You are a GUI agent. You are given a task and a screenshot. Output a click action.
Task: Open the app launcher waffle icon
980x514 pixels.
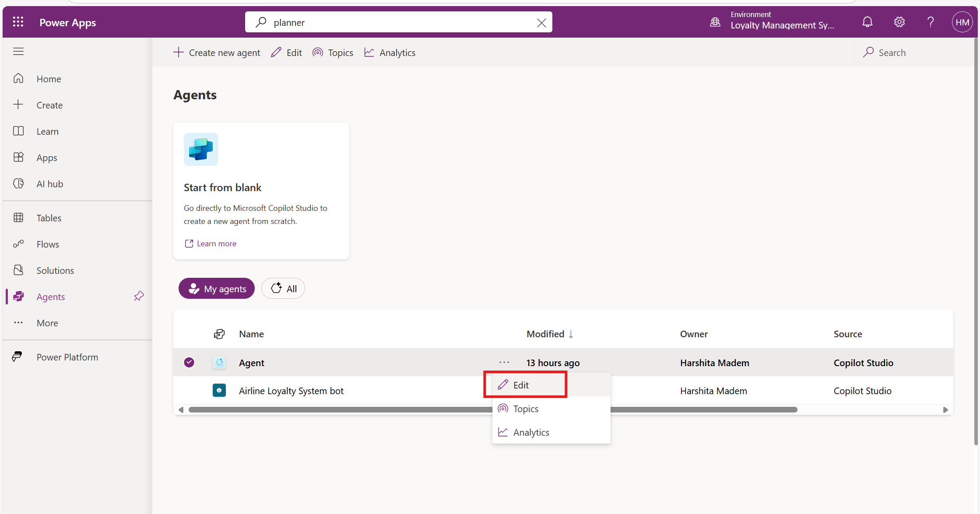(x=18, y=22)
